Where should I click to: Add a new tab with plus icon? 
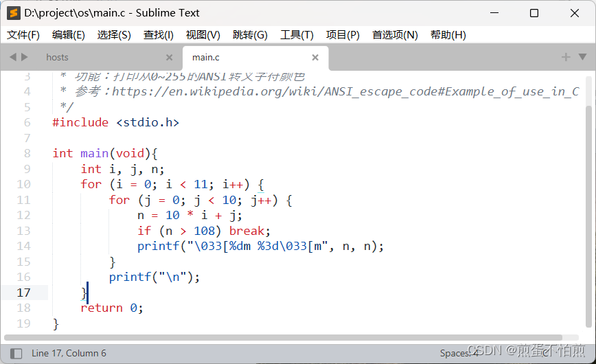[566, 57]
